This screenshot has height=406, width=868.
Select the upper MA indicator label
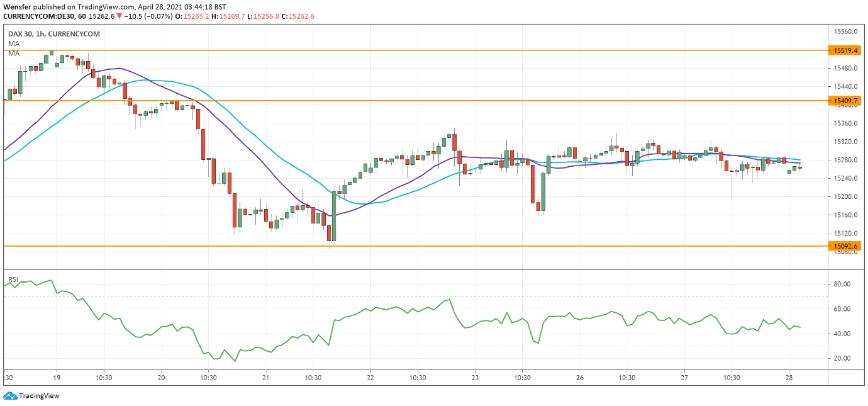[14, 43]
